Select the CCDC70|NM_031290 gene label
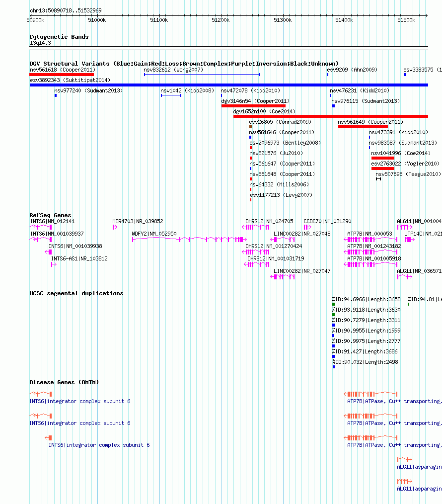 tap(327, 222)
